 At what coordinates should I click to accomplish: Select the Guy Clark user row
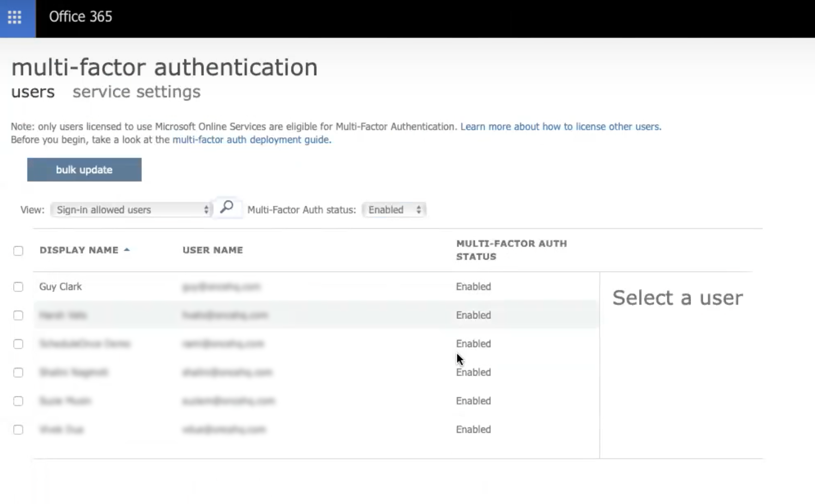pos(60,287)
